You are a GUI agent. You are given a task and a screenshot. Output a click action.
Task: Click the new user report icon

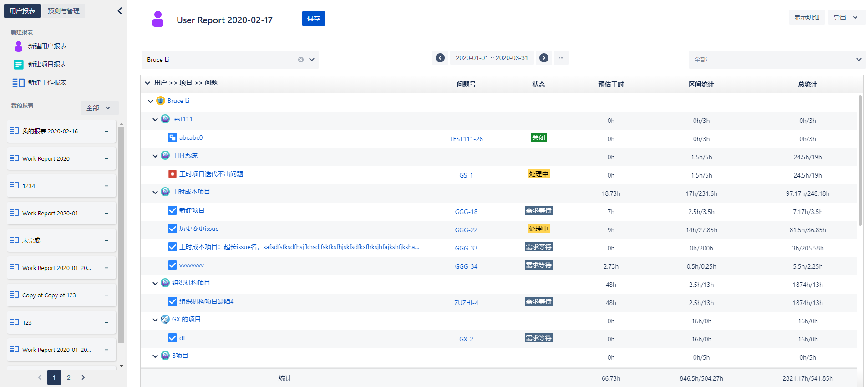(19, 46)
